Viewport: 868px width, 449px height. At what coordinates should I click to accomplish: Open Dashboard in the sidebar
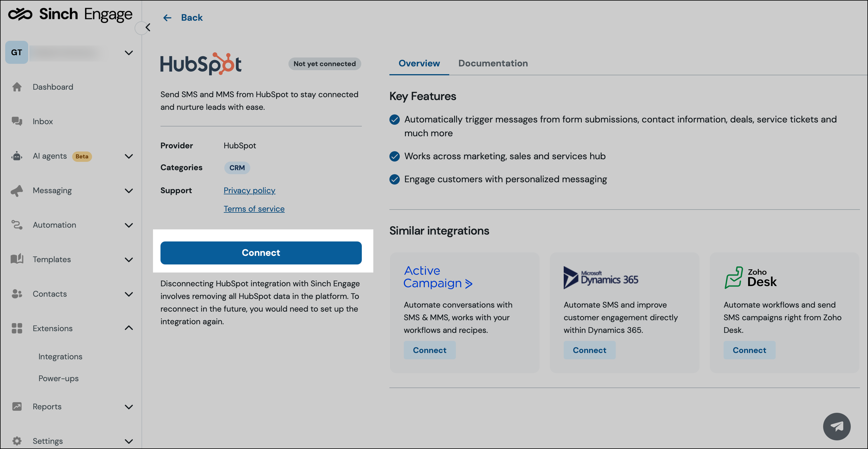[53, 87]
